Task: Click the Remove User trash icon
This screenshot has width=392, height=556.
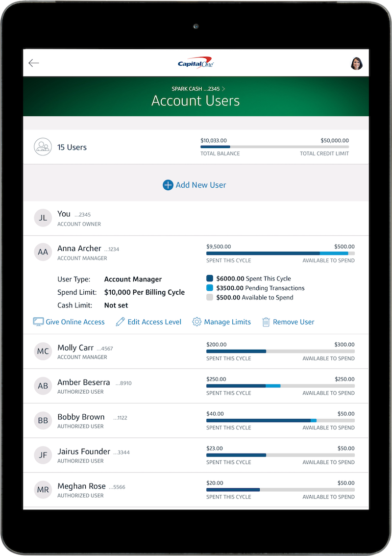Action: (x=266, y=322)
